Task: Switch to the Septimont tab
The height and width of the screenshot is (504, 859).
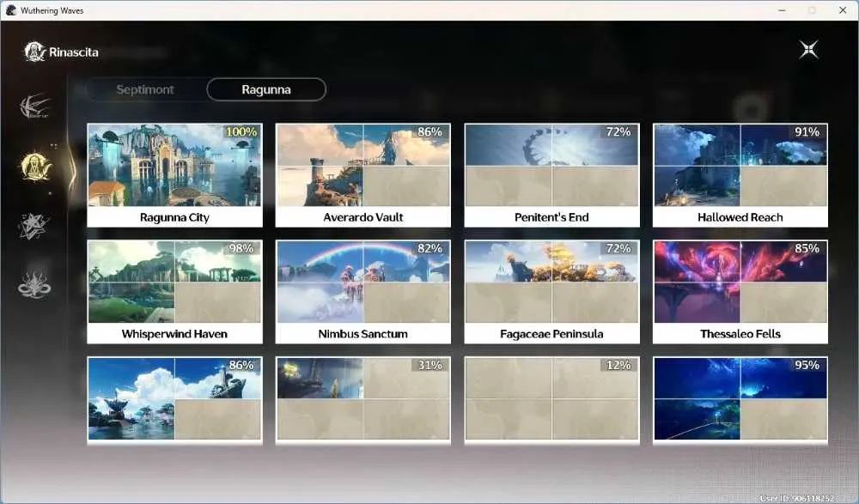Action: coord(145,89)
